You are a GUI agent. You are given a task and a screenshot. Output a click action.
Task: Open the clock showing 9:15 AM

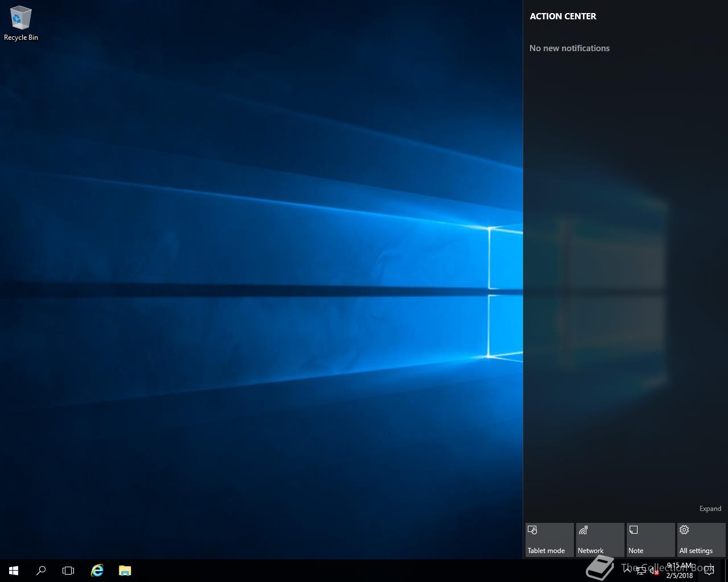tap(680, 571)
